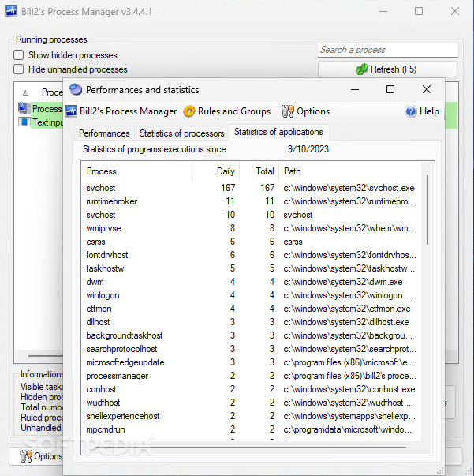Click the Options button in main window
Viewport: 474px width, 476px height.
point(35,456)
